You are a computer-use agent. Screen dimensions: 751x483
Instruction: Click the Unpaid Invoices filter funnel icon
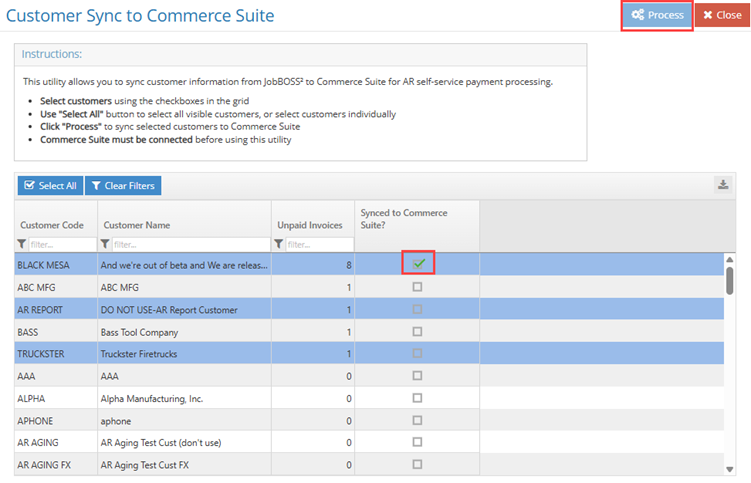pos(279,244)
